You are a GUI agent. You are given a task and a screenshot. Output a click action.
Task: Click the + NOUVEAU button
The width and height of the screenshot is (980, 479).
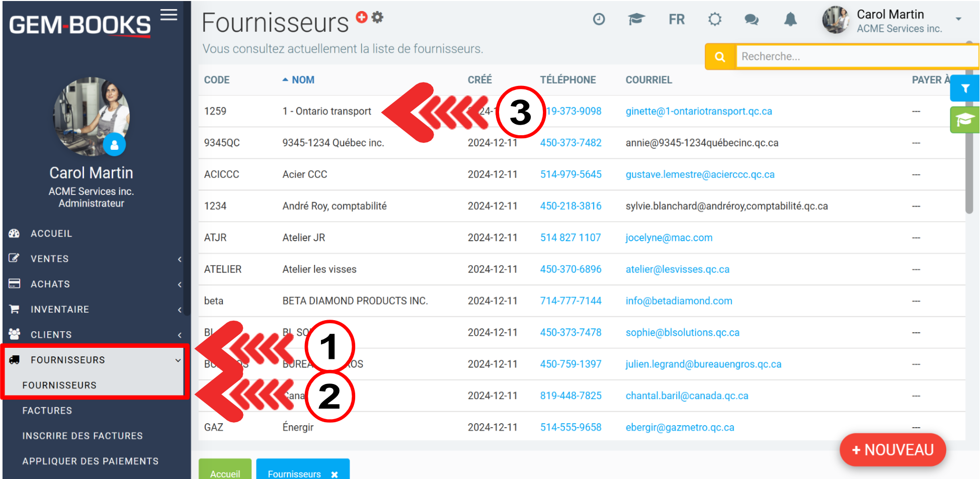[892, 450]
